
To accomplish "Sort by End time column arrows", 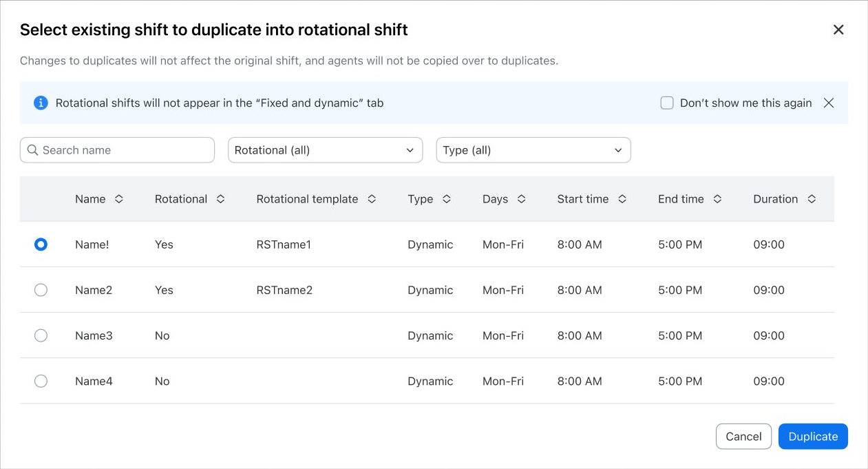I will click(x=717, y=199).
